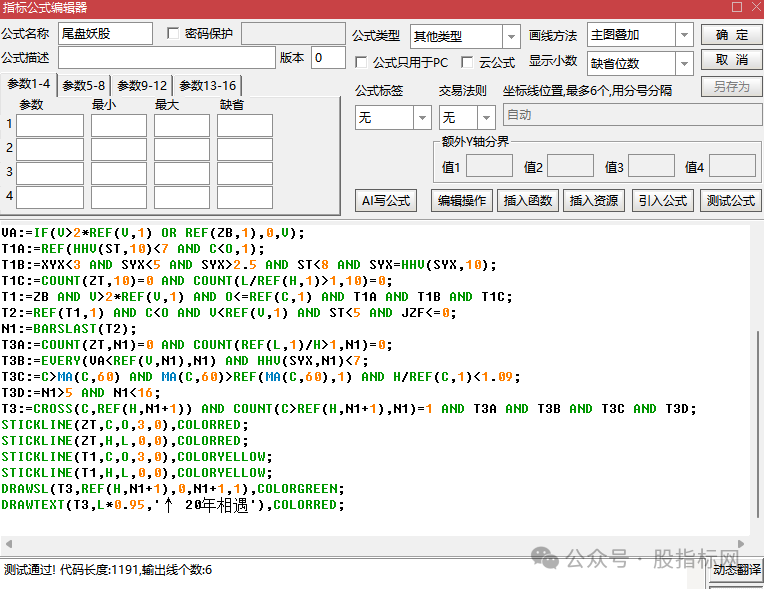Switch to the 参数5-8 tab
Viewport: 764px width, 589px height.
(84, 86)
